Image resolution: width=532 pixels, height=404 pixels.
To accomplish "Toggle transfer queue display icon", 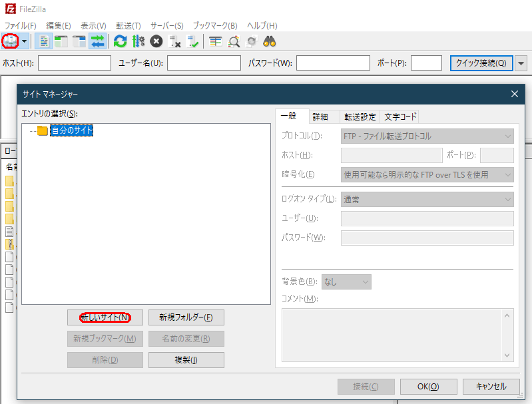I will 98,41.
